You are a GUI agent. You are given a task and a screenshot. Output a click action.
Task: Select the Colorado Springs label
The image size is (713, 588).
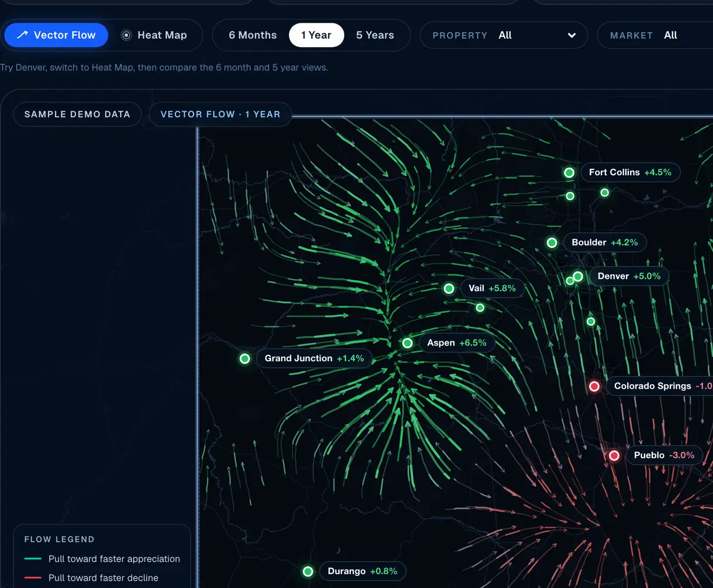click(x=659, y=386)
